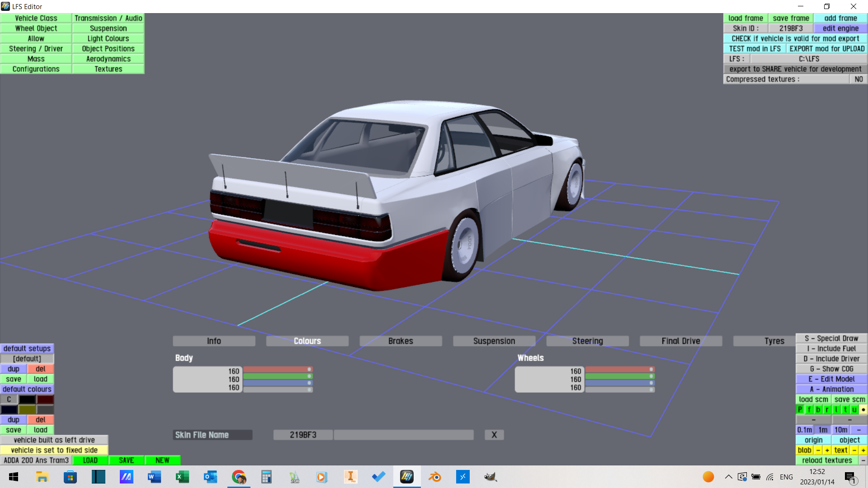
Task: Click 'EXPORT mod for UPLOAD' button
Action: (x=826, y=48)
